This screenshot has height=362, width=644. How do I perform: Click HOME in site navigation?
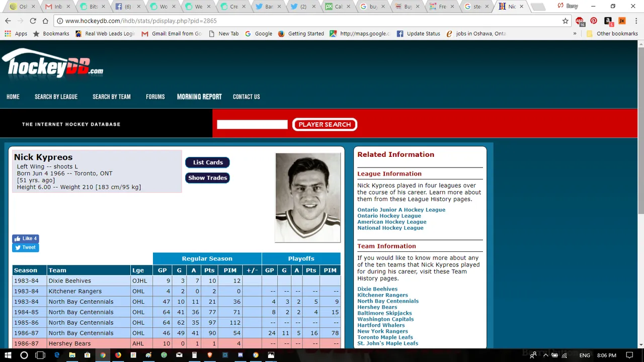point(13,97)
